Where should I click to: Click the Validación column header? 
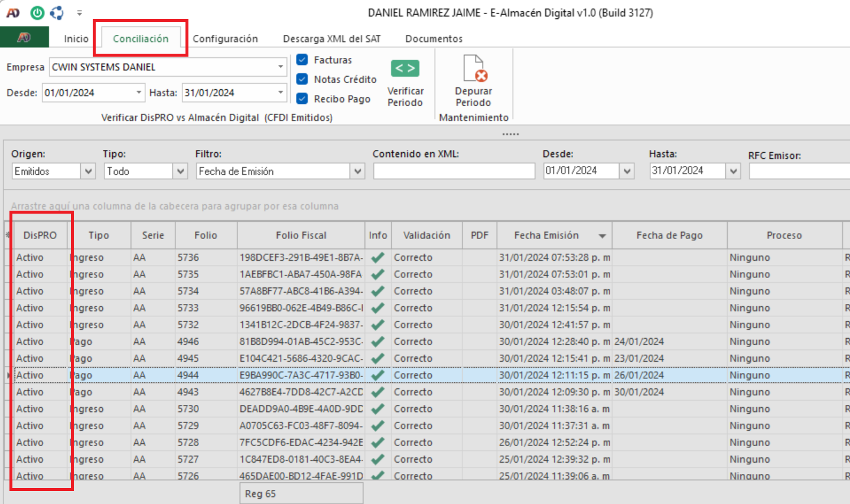point(426,235)
